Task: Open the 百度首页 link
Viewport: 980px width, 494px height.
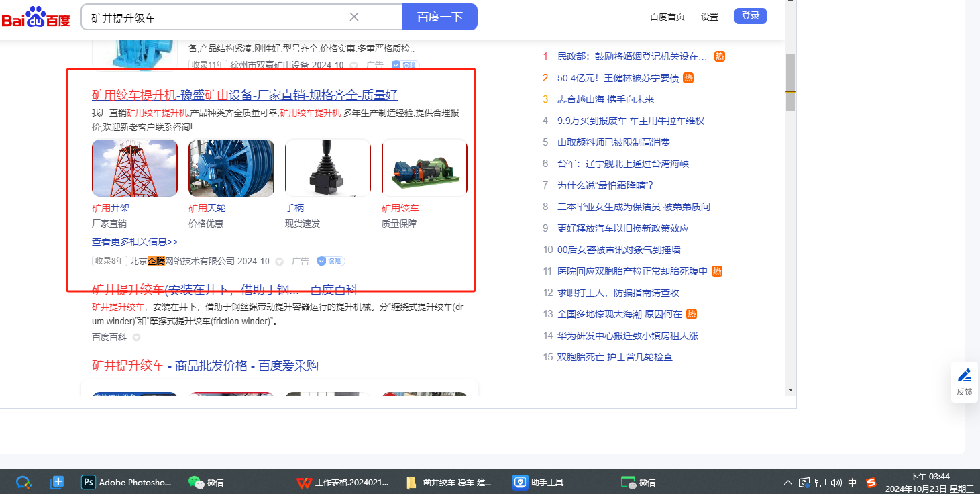Action: coord(667,17)
